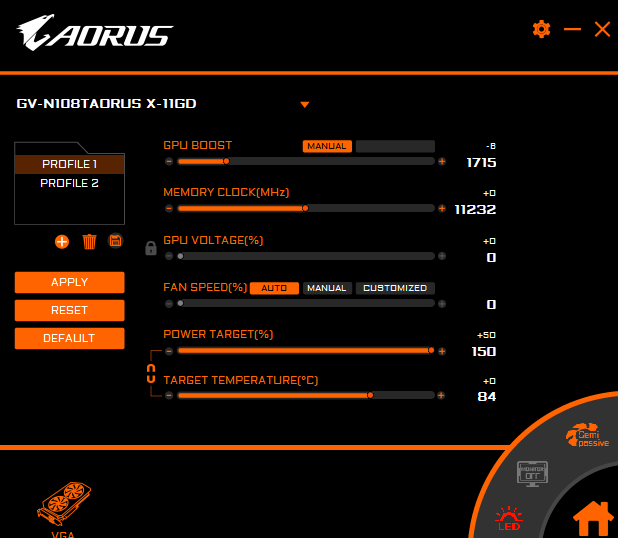Set Fan Speed mode to MANUAL
This screenshot has height=538, width=618.
coord(327,288)
